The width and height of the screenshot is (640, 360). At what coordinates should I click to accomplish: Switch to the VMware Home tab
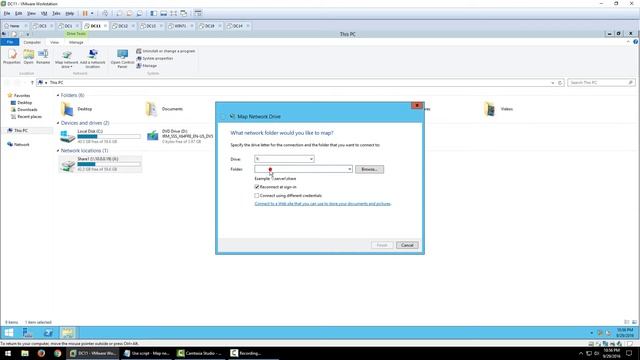click(x=15, y=26)
